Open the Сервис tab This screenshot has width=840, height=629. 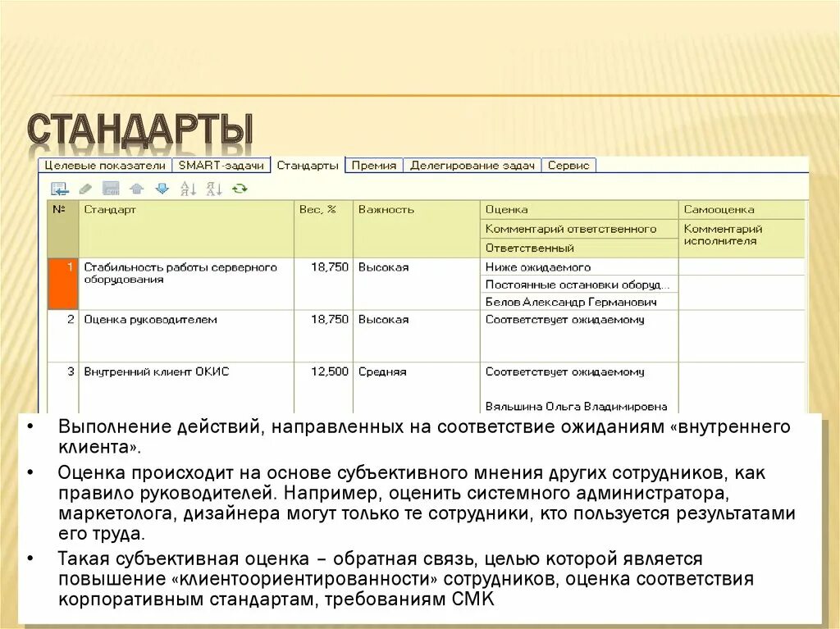click(568, 166)
